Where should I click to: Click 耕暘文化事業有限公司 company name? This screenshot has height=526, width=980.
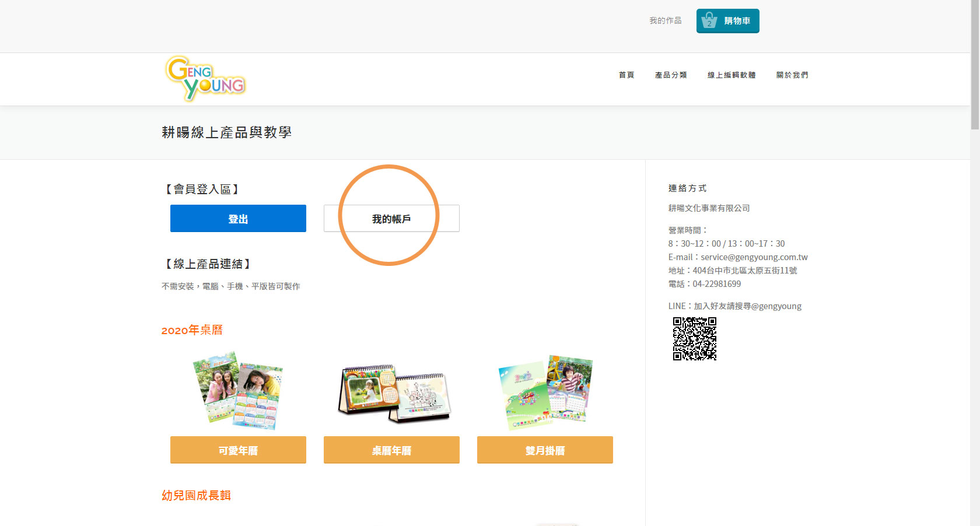(x=709, y=208)
